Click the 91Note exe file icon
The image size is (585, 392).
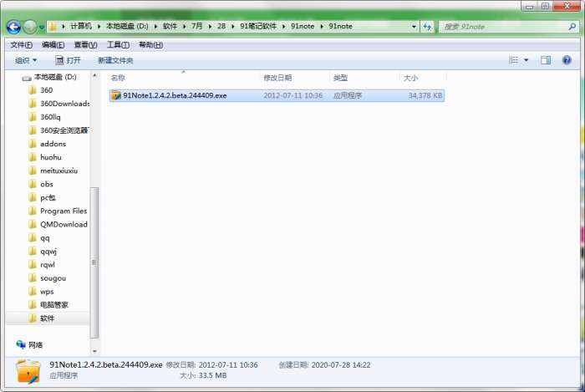(x=116, y=95)
